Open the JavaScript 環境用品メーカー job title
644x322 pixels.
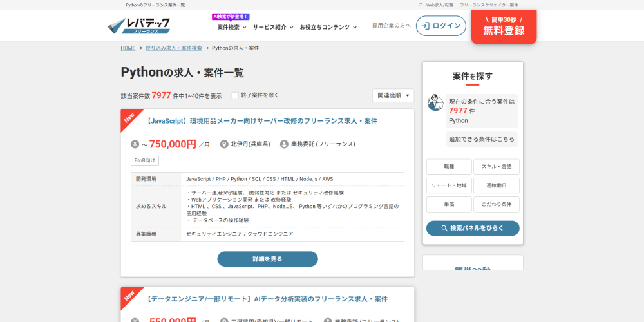(261, 121)
